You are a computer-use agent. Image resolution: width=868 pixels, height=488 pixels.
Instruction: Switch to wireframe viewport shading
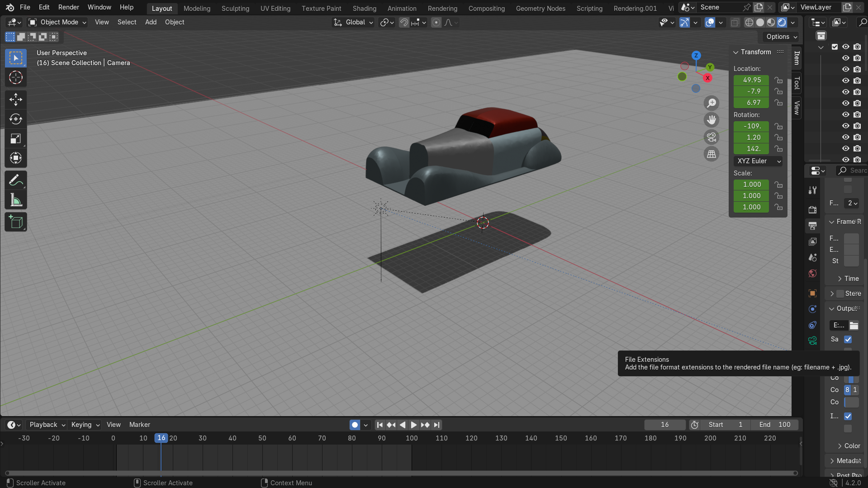pyautogui.click(x=749, y=22)
